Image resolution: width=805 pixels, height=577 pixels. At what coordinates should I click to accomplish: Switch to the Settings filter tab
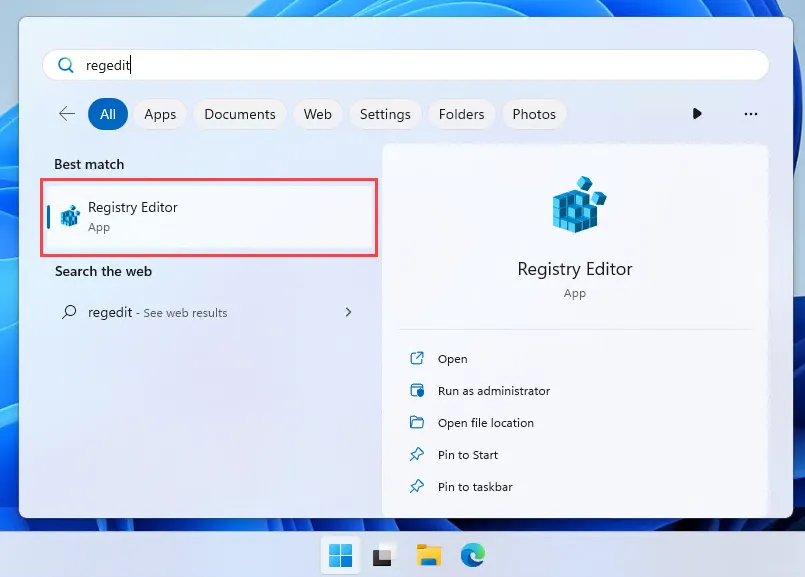click(385, 114)
